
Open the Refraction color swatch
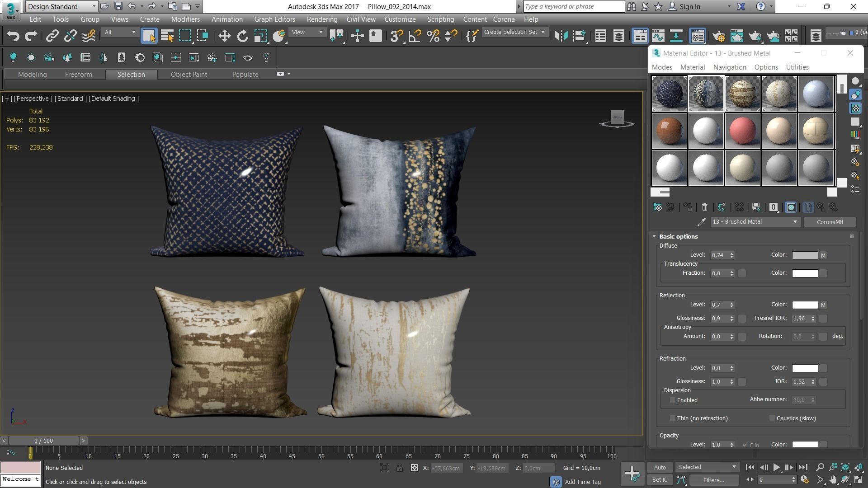click(x=805, y=369)
